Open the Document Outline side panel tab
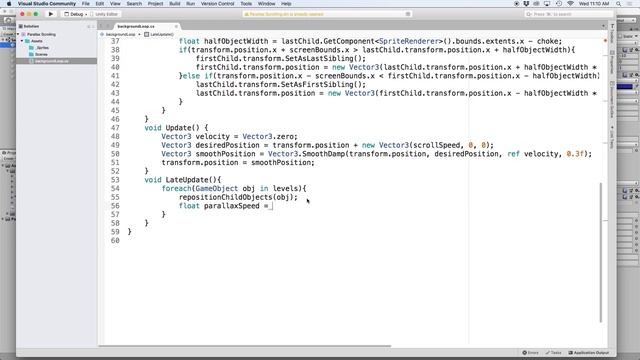640x360 pixels. pyautogui.click(x=612, y=100)
